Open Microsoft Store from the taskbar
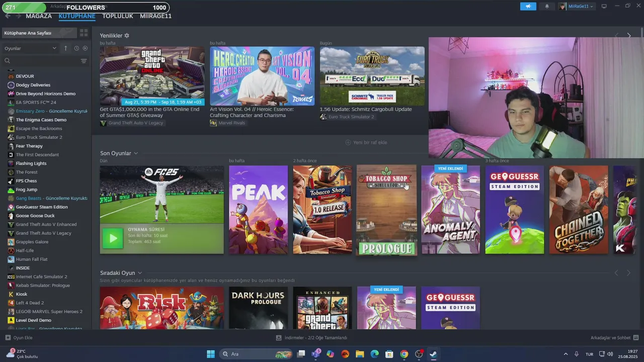The image size is (644, 362). (x=389, y=354)
